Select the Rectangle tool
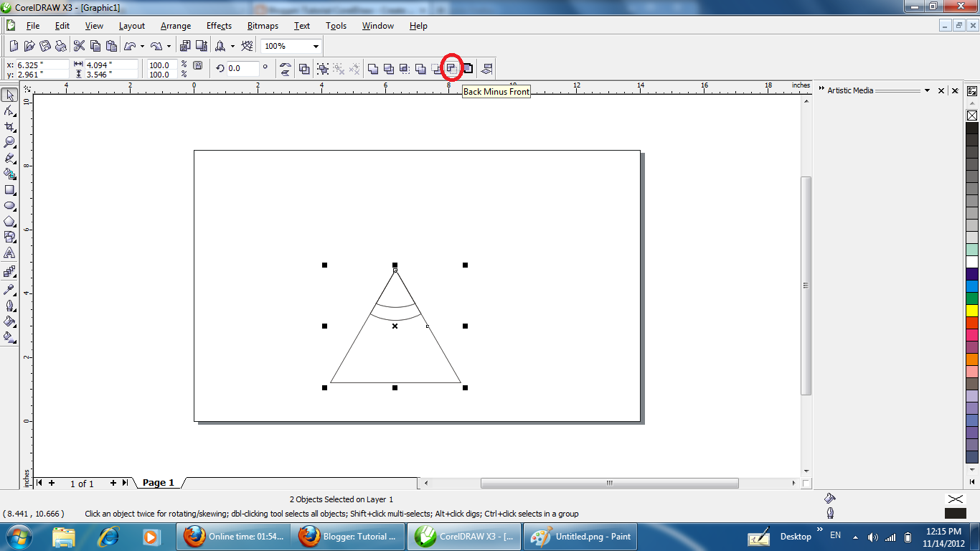980x551 pixels. coord(10,190)
